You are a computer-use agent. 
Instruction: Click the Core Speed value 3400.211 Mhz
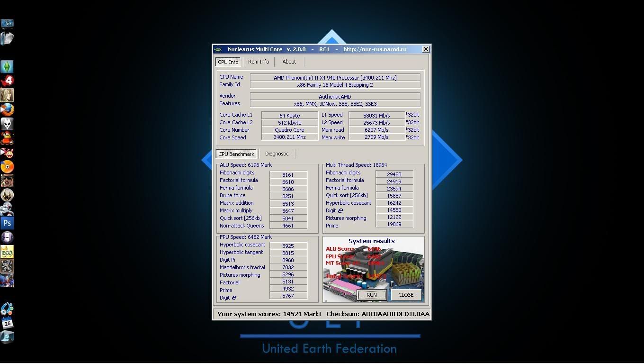pos(290,137)
